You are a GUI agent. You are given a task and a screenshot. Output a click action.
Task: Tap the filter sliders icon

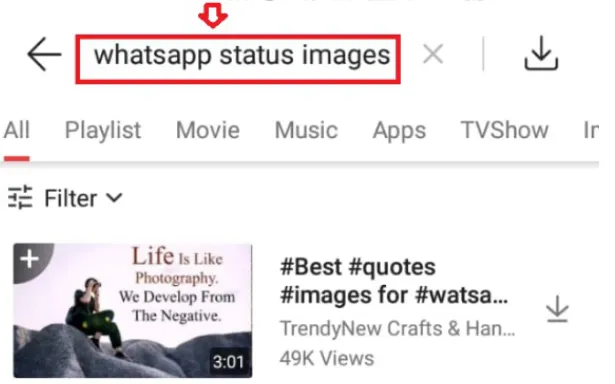[20, 197]
